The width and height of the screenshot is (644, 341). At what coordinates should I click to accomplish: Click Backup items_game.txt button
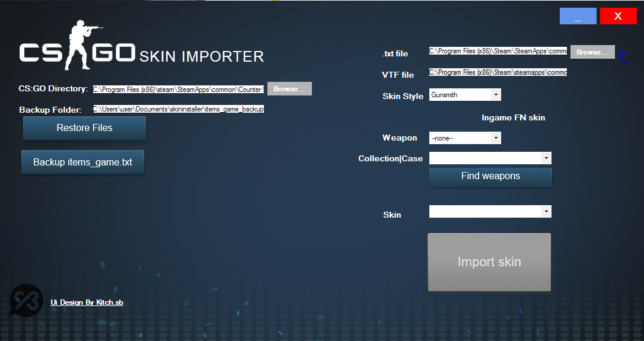(82, 162)
